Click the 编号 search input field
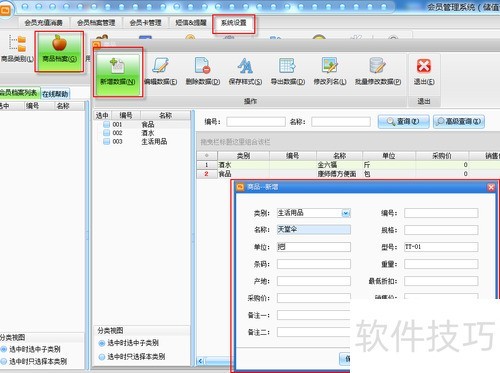 click(x=256, y=122)
